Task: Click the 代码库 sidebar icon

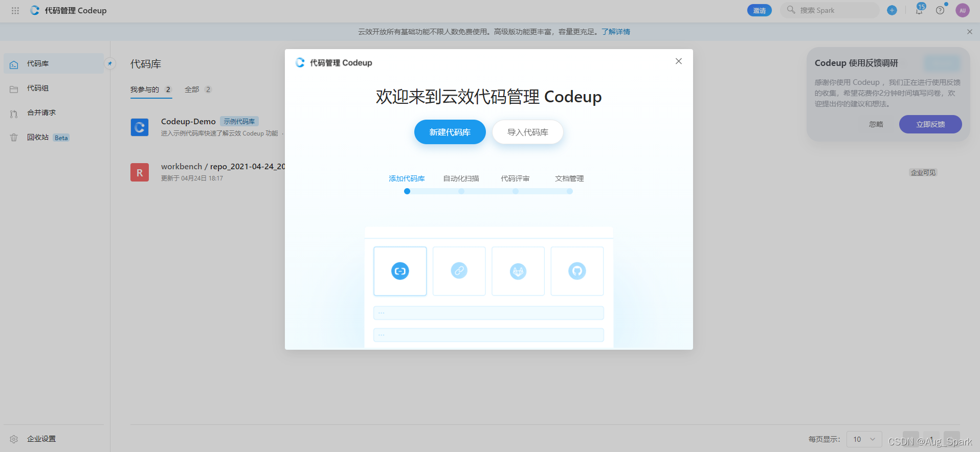Action: pos(14,64)
